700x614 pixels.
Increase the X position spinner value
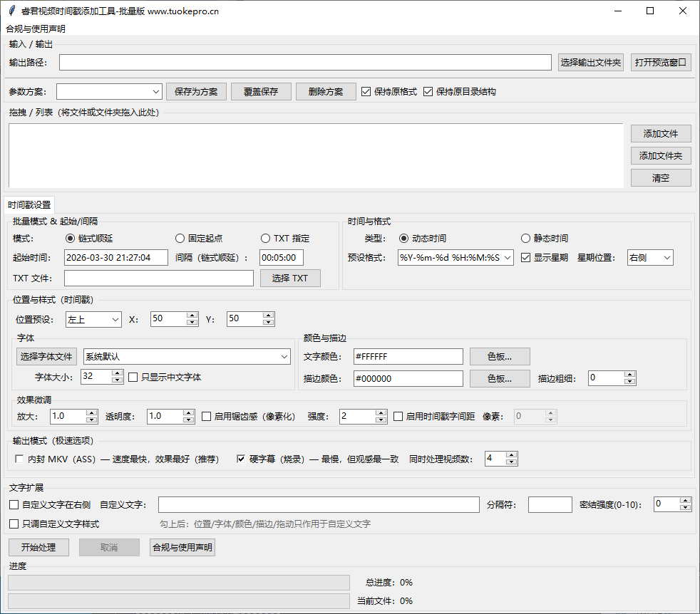coord(192,316)
